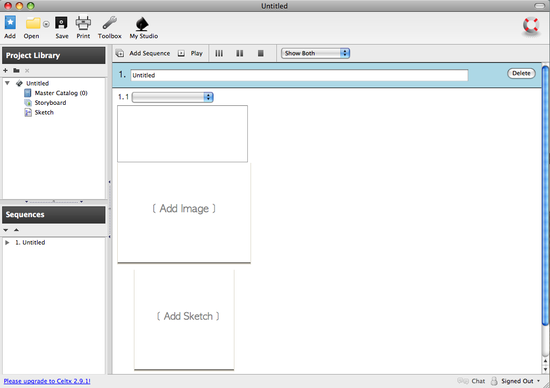Click the scrollbar down arrow

coord(545,369)
